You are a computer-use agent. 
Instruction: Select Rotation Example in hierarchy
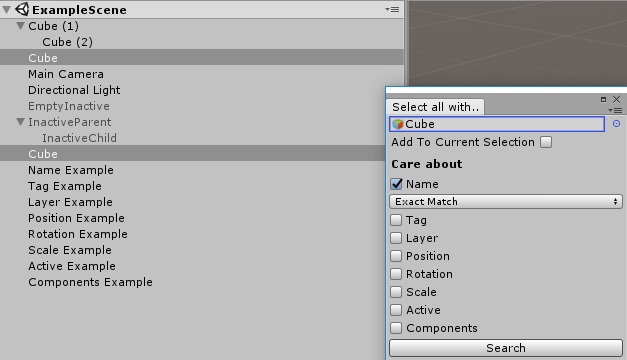point(78,234)
